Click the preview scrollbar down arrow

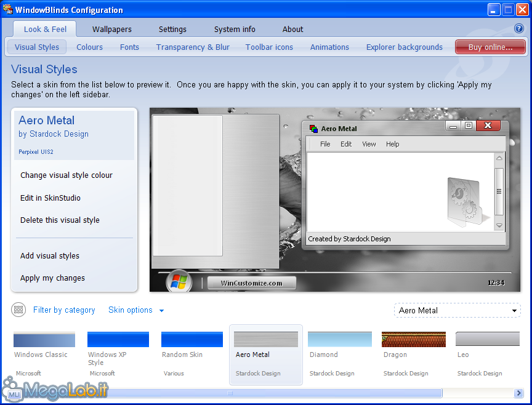point(499,225)
